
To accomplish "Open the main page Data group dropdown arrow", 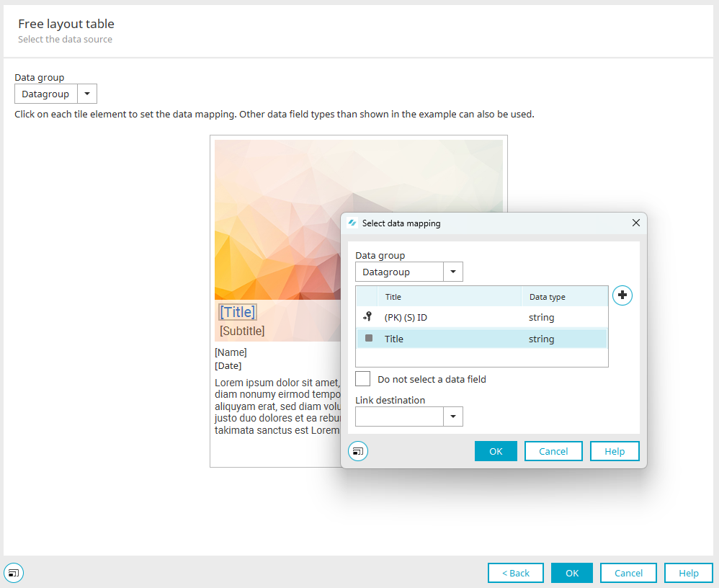I will 87,94.
